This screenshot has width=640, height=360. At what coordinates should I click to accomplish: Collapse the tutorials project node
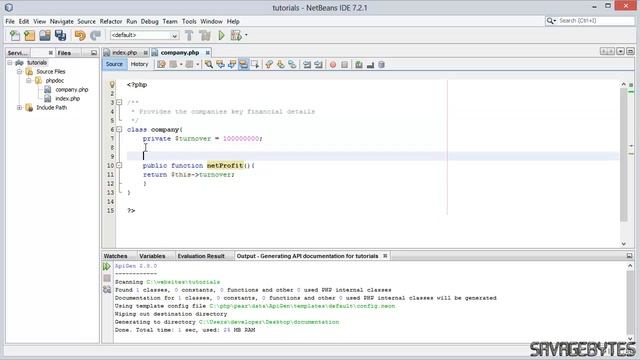[x=10, y=62]
